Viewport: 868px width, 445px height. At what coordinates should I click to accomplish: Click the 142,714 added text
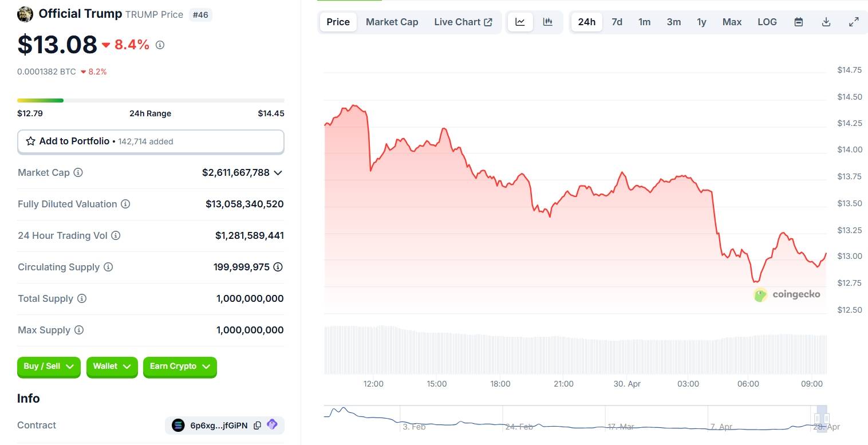(145, 141)
